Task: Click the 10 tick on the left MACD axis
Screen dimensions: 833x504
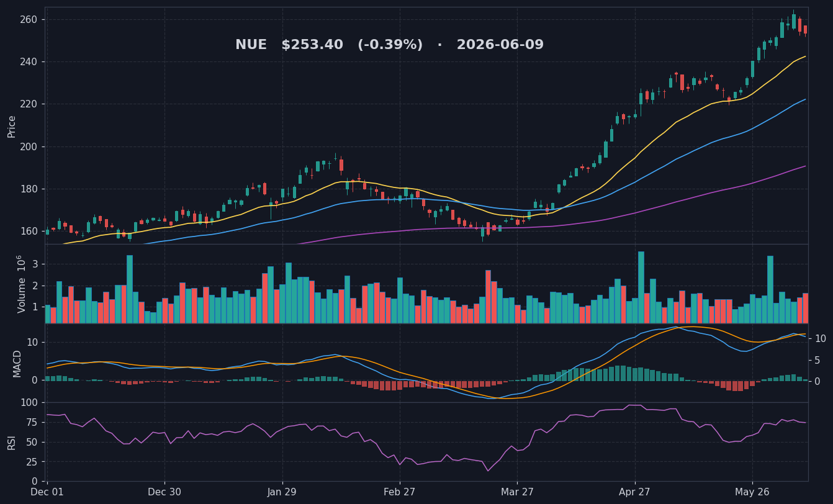Action: click(x=32, y=343)
